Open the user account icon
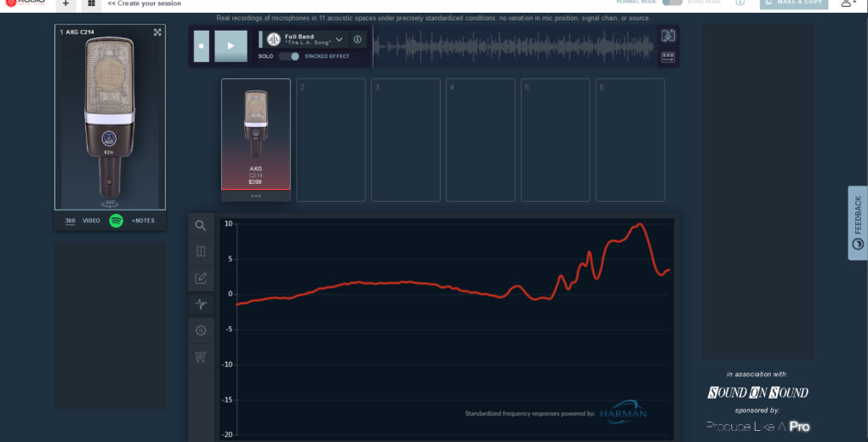The height and width of the screenshot is (442, 868). 847,3
